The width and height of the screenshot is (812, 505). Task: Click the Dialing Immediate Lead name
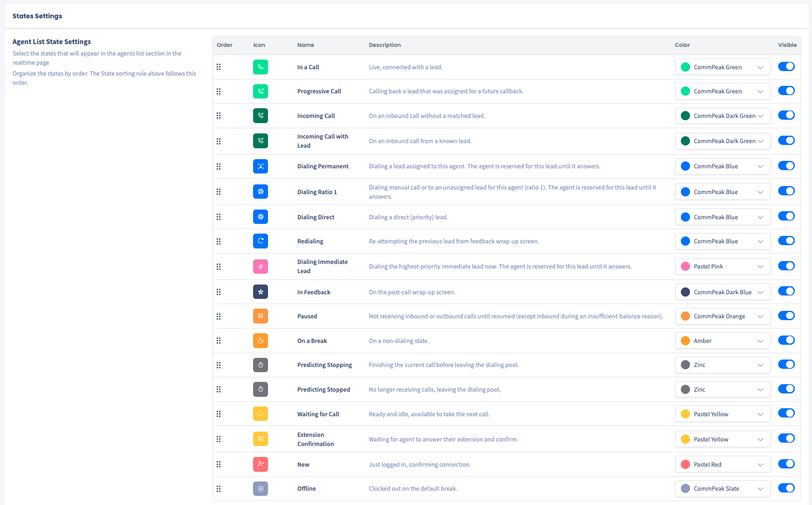322,266
